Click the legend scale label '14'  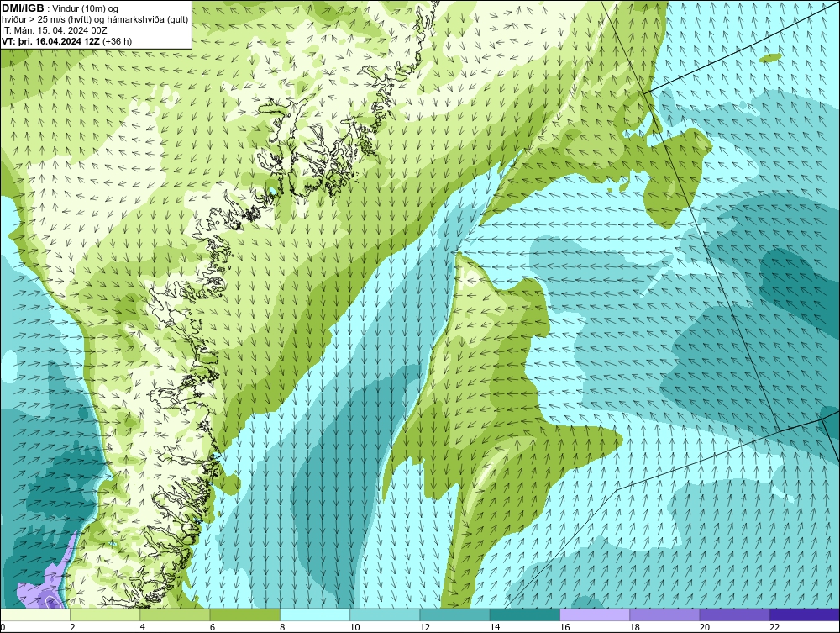pyautogui.click(x=495, y=628)
